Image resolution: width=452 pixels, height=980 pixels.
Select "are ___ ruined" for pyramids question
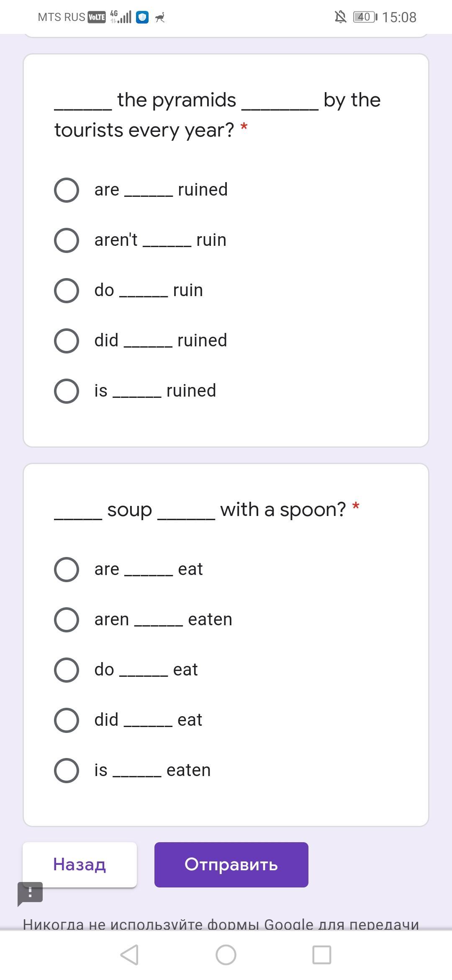tap(67, 190)
